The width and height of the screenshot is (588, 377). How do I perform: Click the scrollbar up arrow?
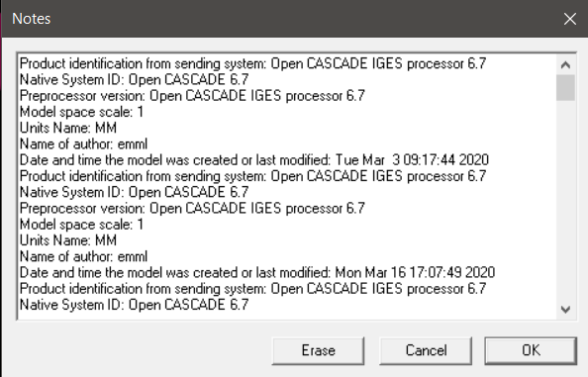[x=565, y=65]
